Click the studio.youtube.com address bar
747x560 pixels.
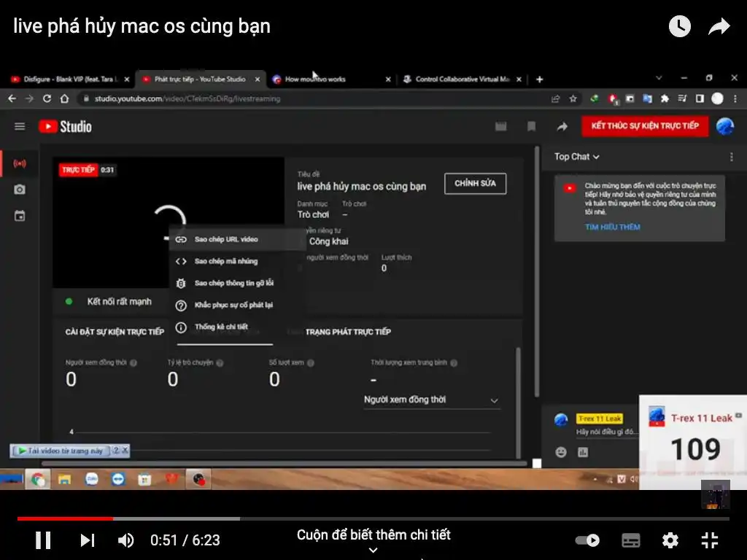tap(314, 98)
